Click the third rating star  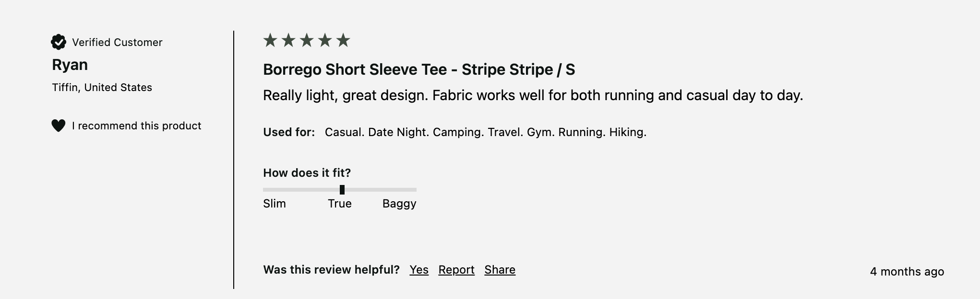tap(307, 40)
